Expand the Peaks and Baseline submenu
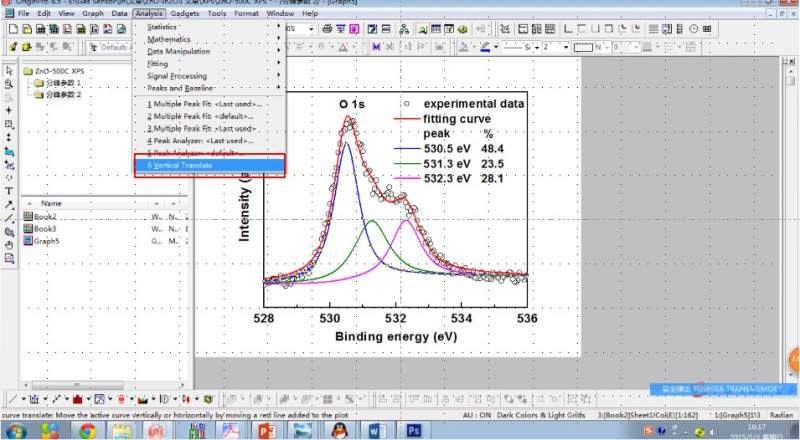 tap(210, 88)
